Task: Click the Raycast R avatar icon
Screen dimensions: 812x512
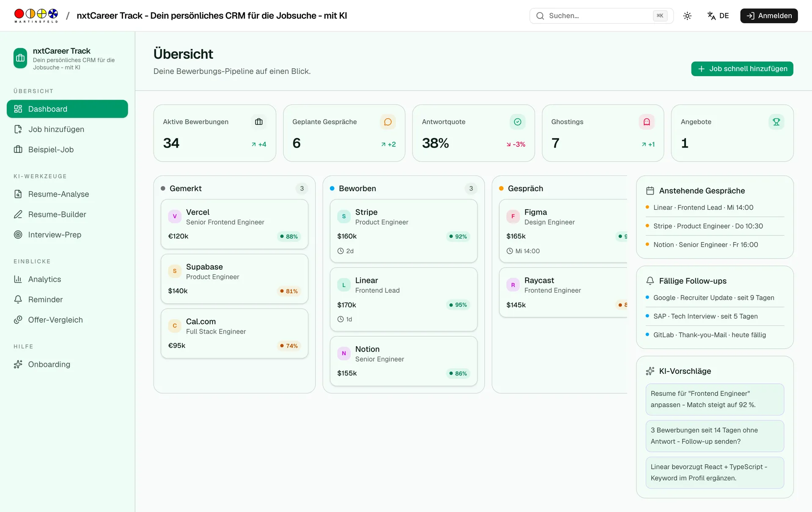Action: (x=513, y=285)
